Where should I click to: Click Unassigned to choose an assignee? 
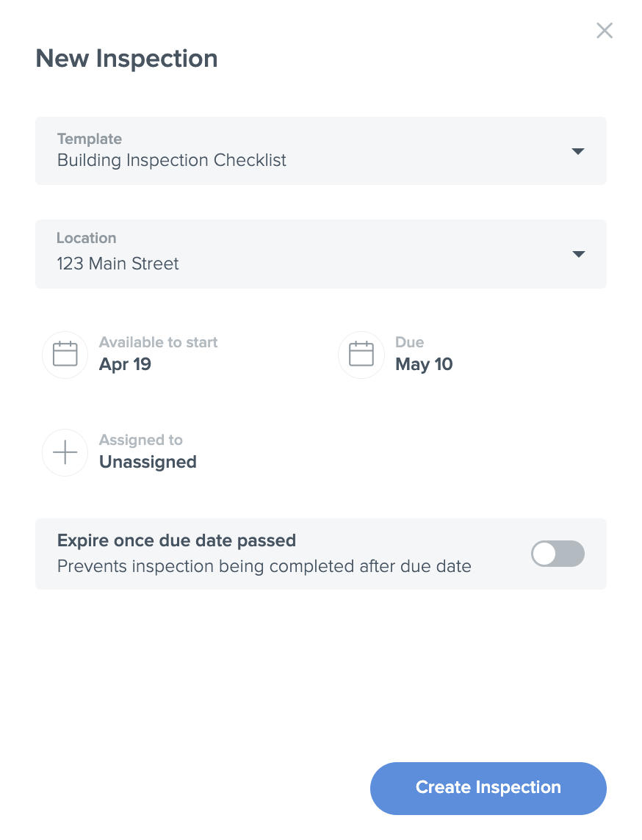pos(148,462)
